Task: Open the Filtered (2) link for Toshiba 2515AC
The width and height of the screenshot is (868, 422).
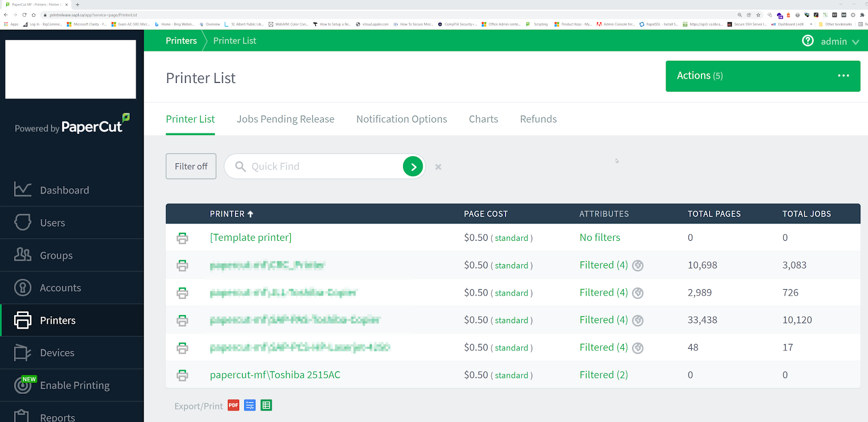Action: coord(604,375)
